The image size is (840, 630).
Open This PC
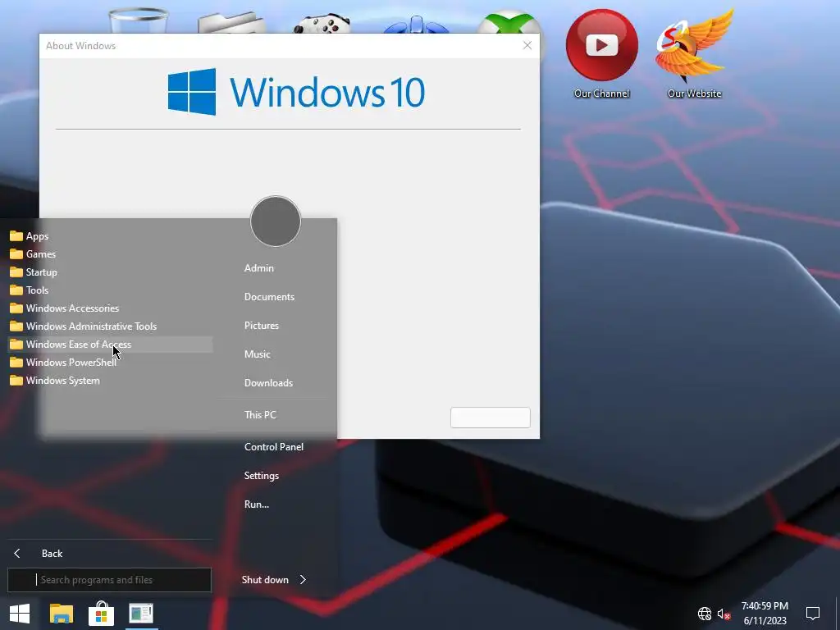pos(260,414)
